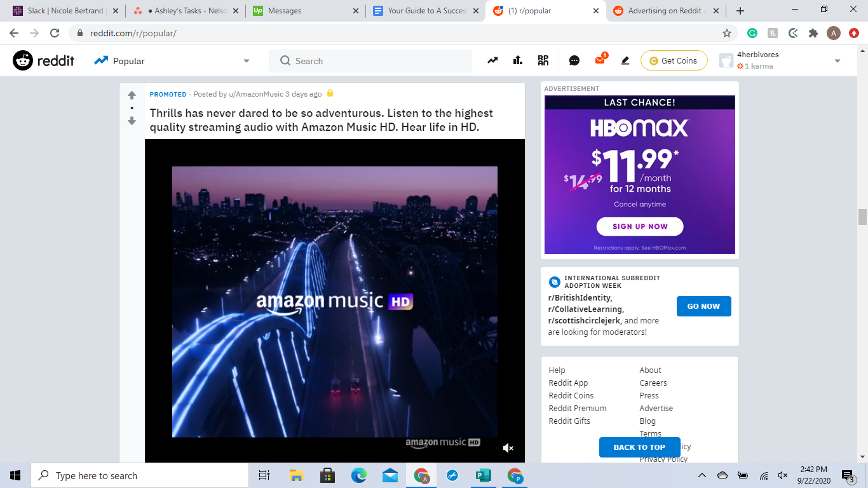Play the Amazon Music HD video ad
This screenshot has width=868, height=488.
tap(335, 301)
